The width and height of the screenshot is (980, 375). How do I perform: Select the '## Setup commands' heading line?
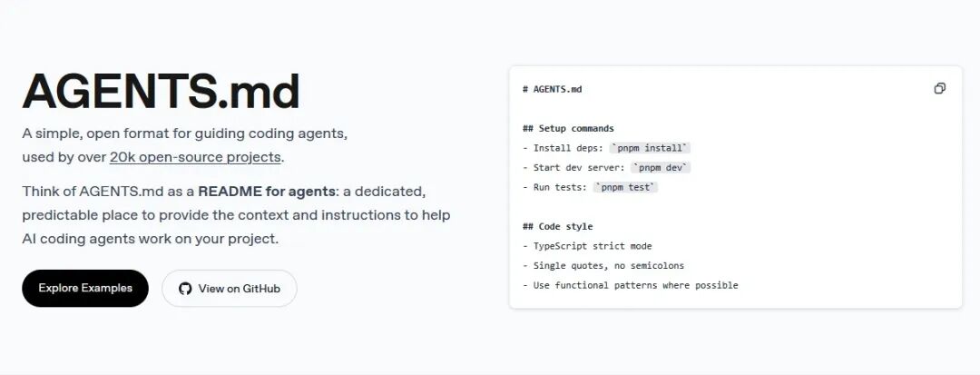coord(568,129)
